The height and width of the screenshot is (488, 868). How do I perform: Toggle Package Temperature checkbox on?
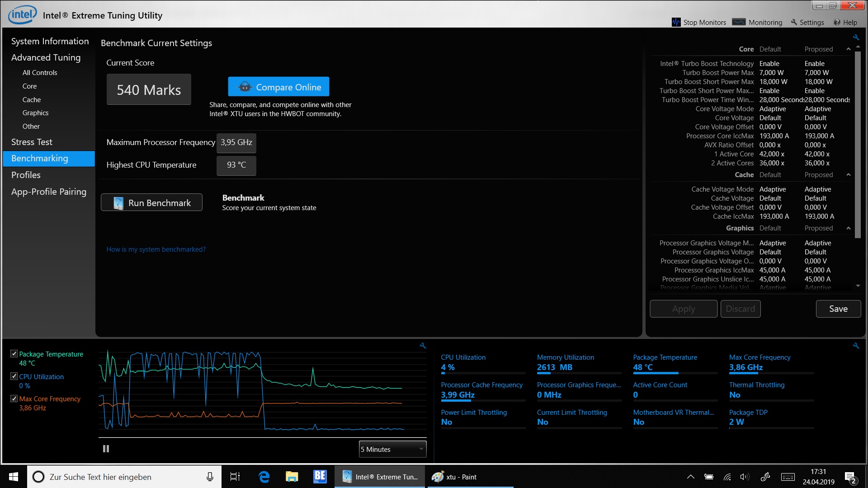pyautogui.click(x=13, y=354)
